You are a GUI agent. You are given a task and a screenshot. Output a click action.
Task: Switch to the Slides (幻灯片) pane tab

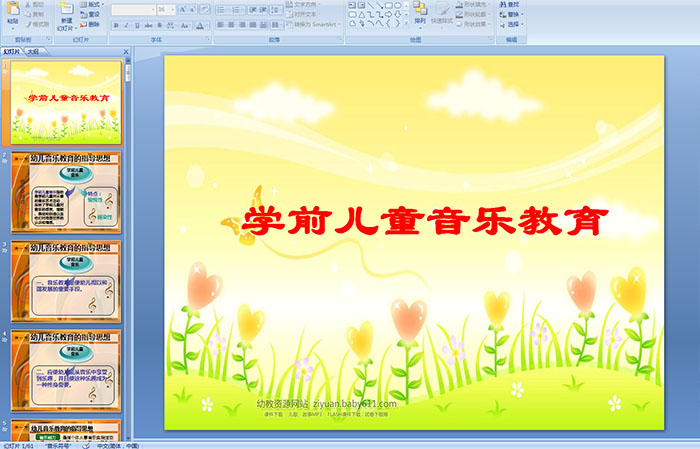(11, 52)
